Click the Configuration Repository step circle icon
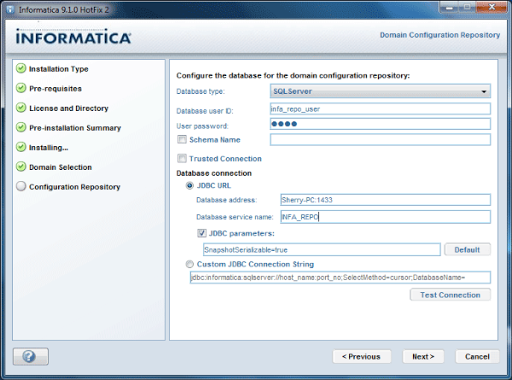Viewport: 512px width, 380px height. click(21, 186)
